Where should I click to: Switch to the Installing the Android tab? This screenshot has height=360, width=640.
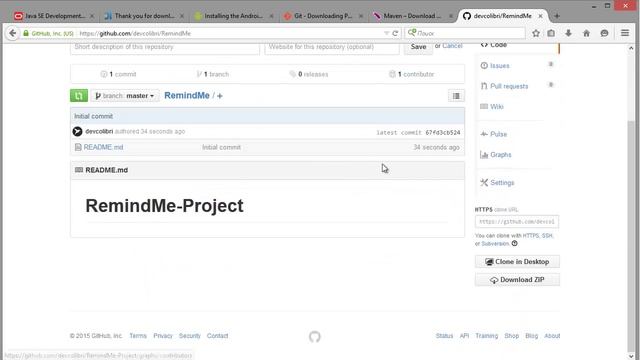tap(233, 16)
